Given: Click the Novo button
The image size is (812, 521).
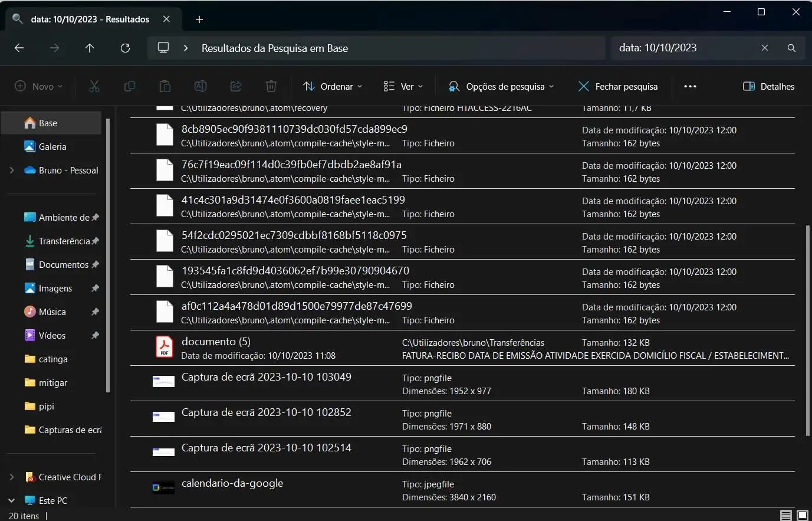Looking at the screenshot, I should 39,87.
